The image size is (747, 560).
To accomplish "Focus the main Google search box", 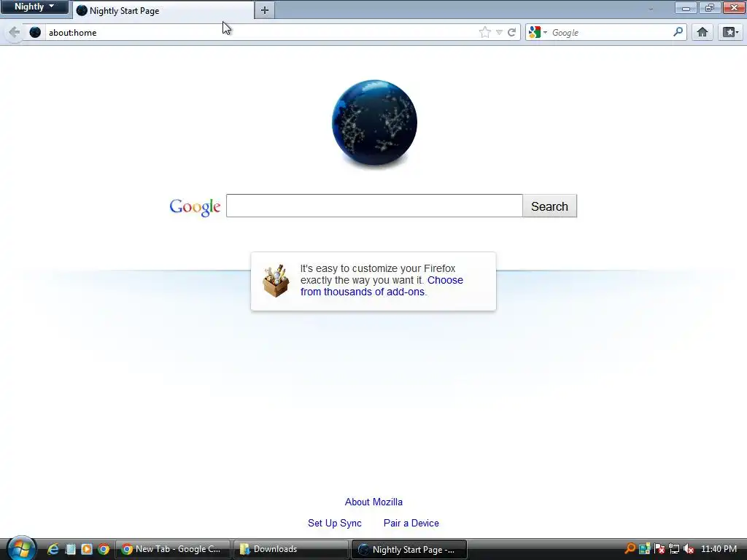I will click(x=374, y=206).
